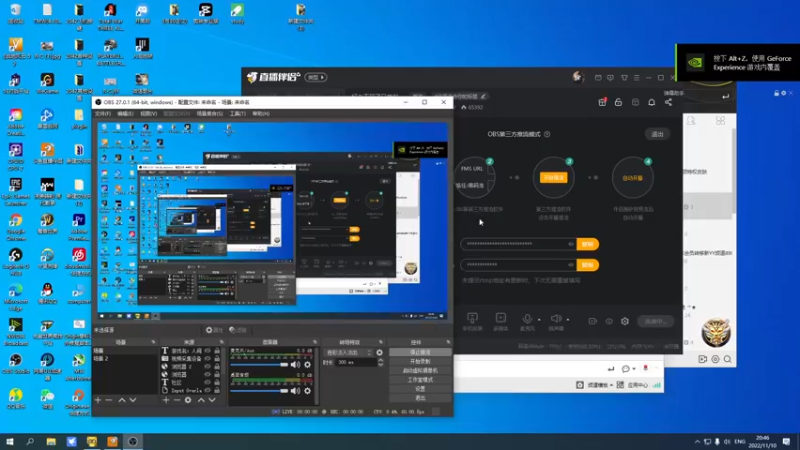Click share icon in companion header
This screenshot has height=450, width=800.
click(x=668, y=102)
